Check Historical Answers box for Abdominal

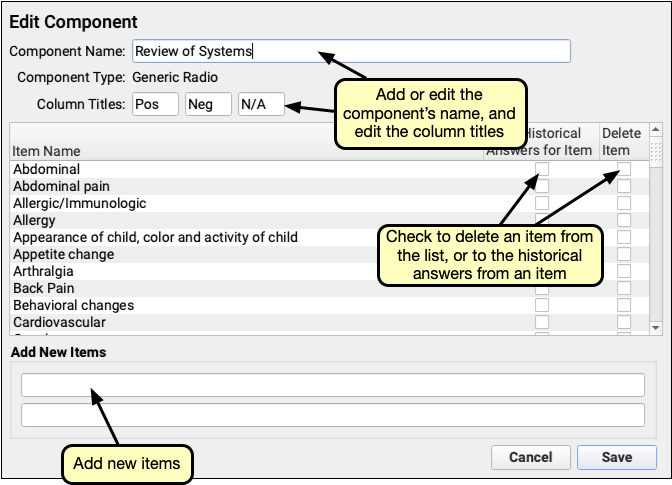click(x=542, y=169)
